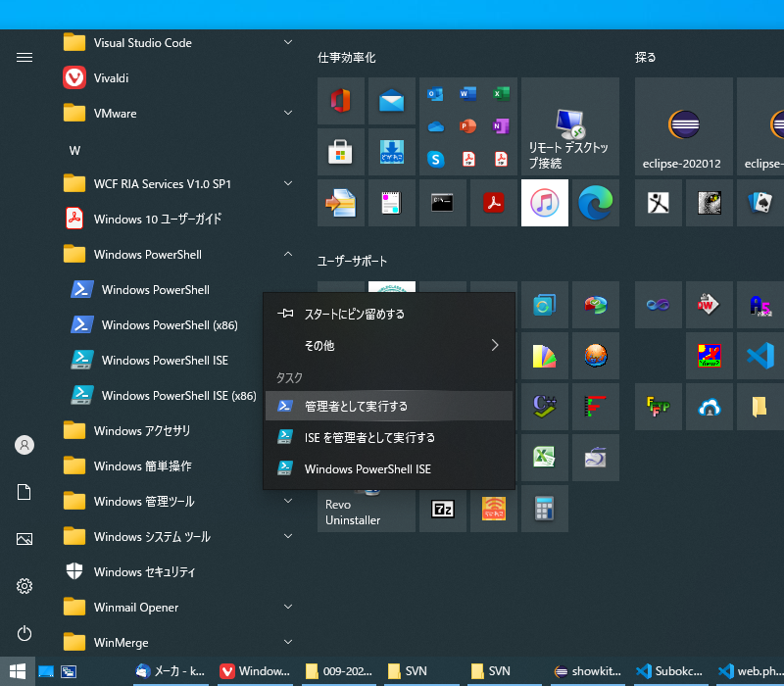
Task: Open the Solitaire cards tile
Action: (x=760, y=203)
